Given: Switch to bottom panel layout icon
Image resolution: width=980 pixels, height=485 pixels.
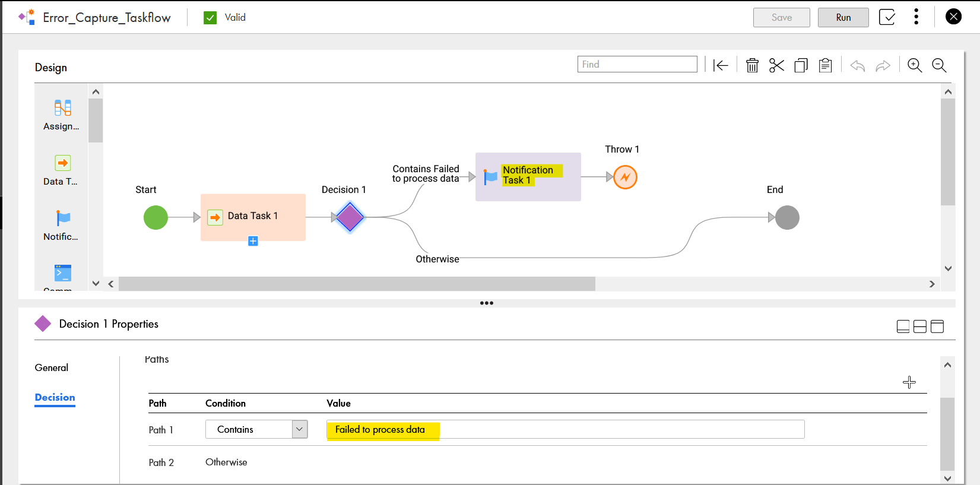Looking at the screenshot, I should [903, 326].
